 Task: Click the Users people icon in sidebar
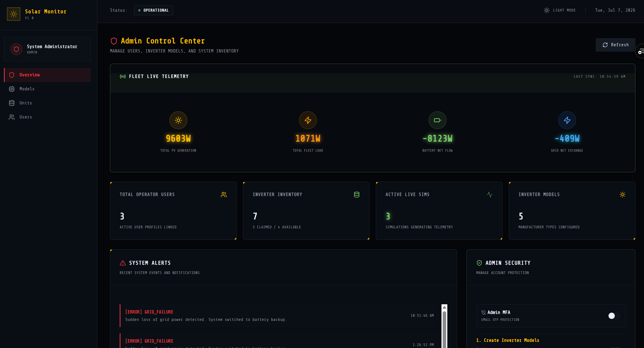12,117
